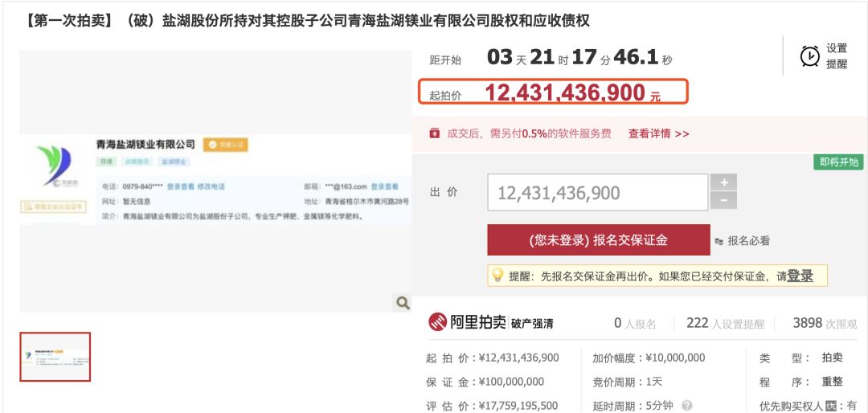Click the orange verification badge in image
The width and height of the screenshot is (868, 413).
tap(225, 145)
